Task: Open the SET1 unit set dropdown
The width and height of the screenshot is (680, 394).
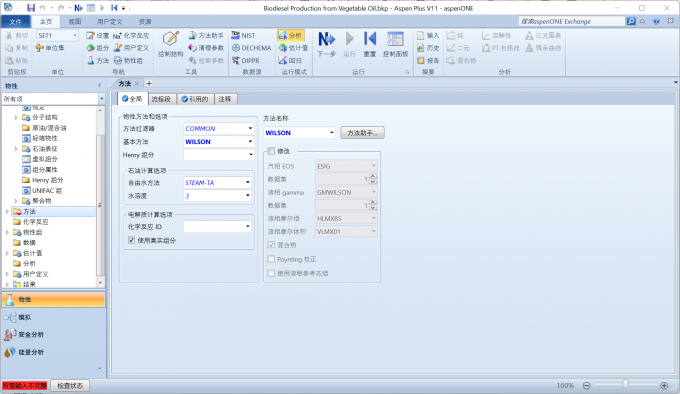Action: [75, 35]
